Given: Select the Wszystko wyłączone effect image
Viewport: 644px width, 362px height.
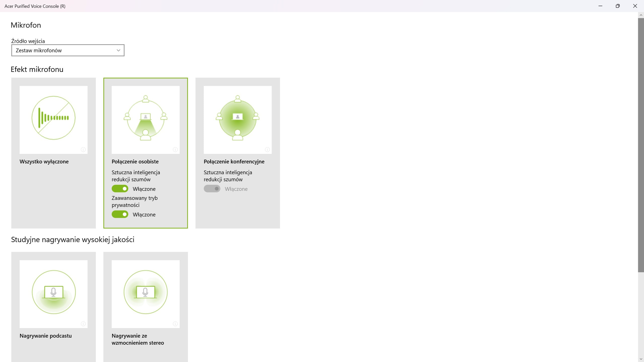Looking at the screenshot, I should [54, 120].
